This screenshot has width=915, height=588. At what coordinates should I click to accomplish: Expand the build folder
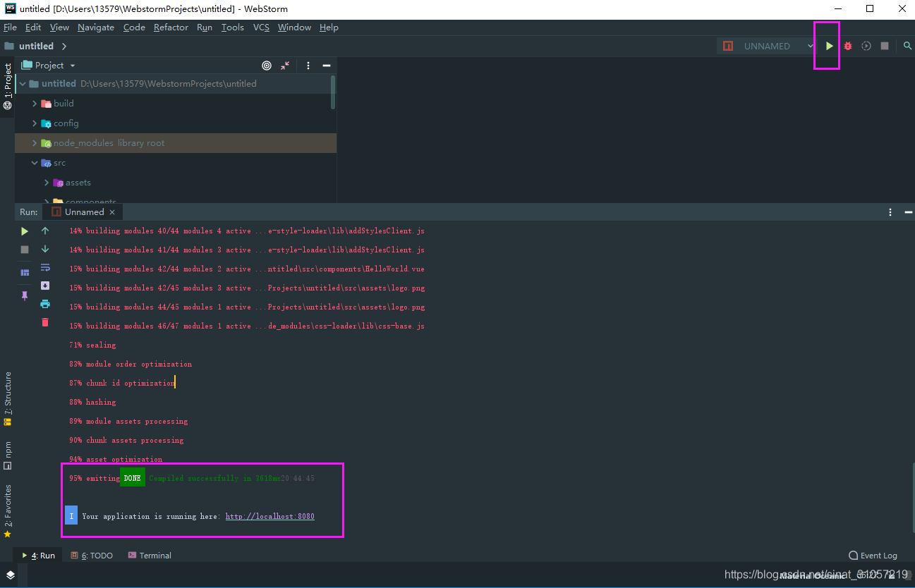point(34,104)
